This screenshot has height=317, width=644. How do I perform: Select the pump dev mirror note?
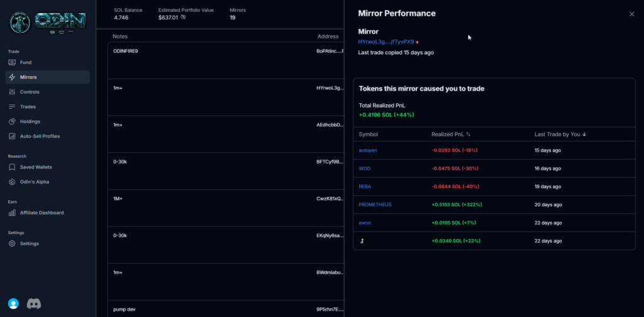[125, 309]
